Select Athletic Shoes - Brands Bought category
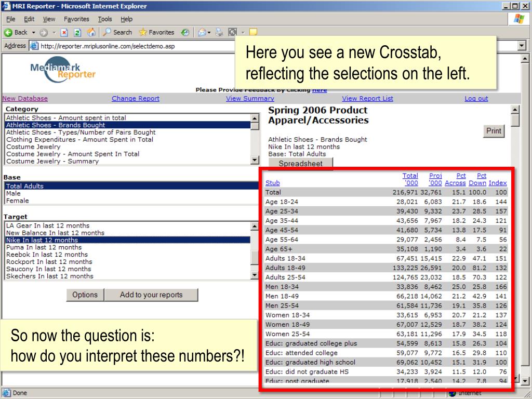Screen dimensions: 532x399 click(x=128, y=125)
